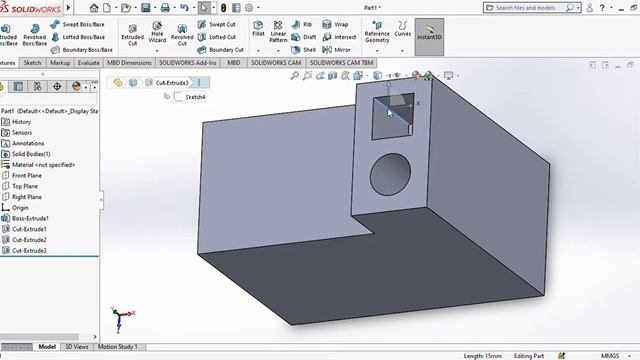640x360 pixels.
Task: Select the Lofted Boss/Base tool
Action: (x=78, y=37)
